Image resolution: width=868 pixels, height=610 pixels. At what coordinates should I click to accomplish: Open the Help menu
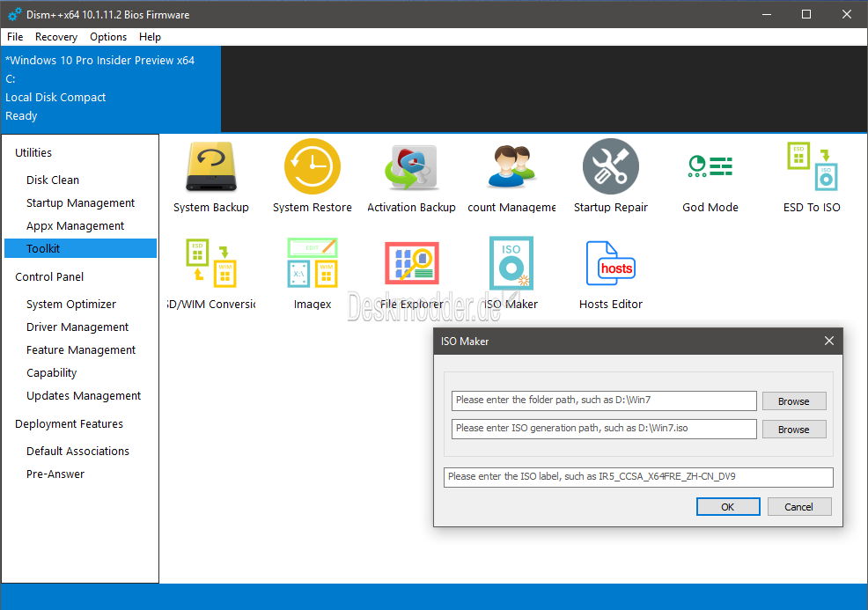point(150,37)
